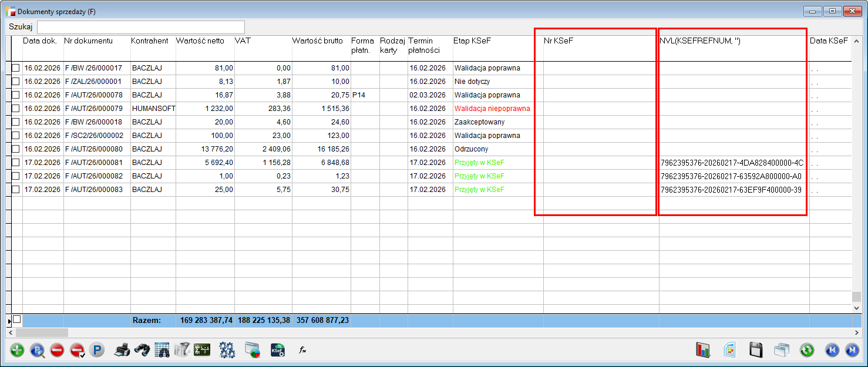Image resolution: width=868 pixels, height=367 pixels.
Task: Select checkbox for document F /AUT/26/000083
Action: (x=16, y=190)
